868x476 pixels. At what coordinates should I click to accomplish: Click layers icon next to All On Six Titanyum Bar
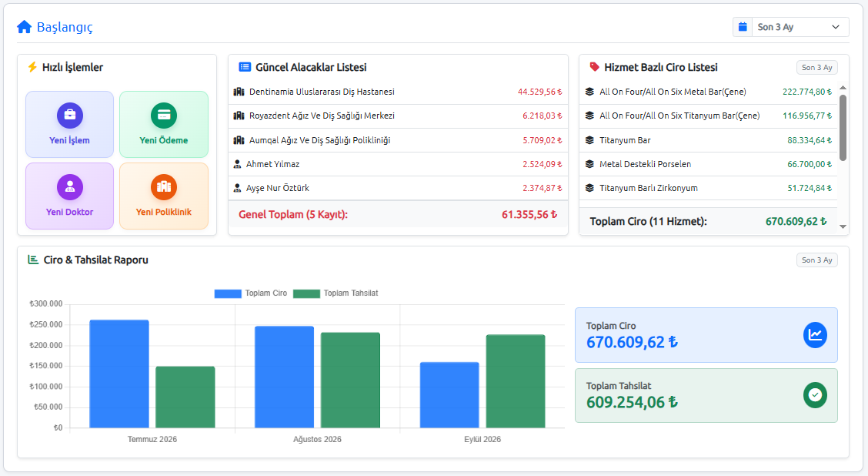coord(589,116)
